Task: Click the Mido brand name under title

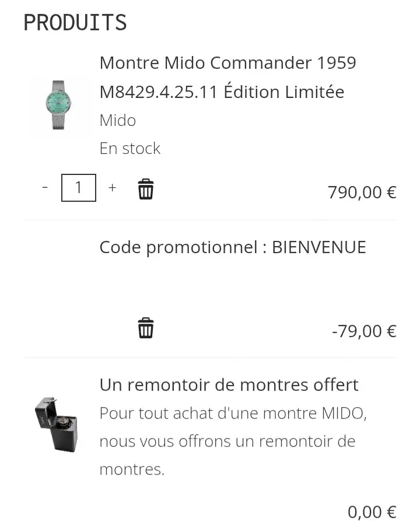Action: tap(117, 120)
